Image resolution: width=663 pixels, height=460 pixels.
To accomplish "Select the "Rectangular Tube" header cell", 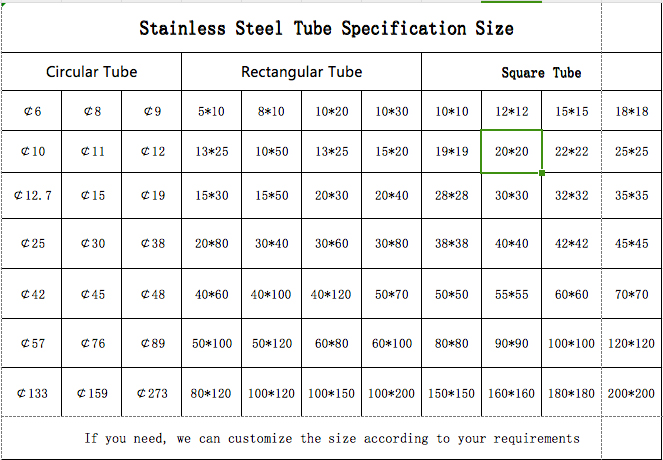I will coord(301,72).
